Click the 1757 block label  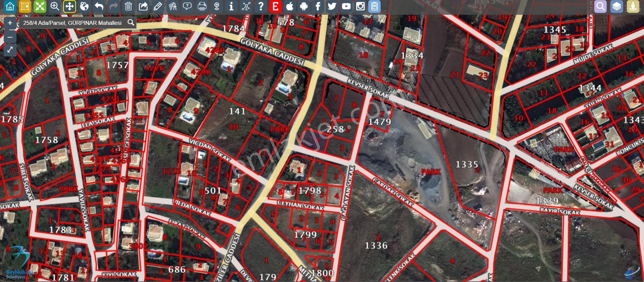click(x=117, y=65)
